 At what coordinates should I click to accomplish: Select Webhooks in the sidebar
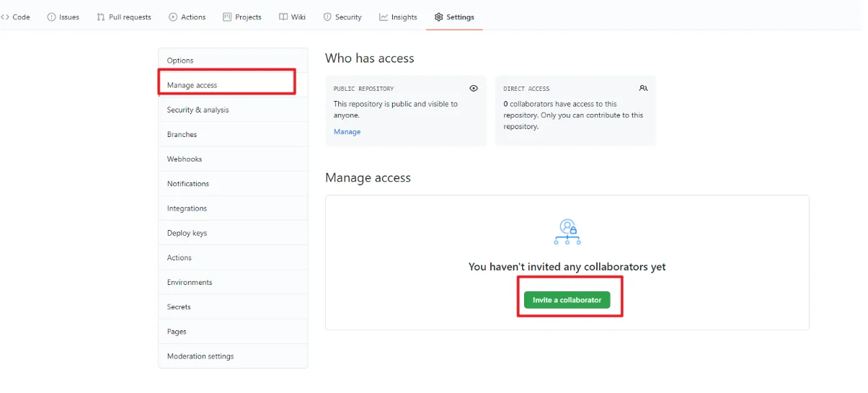coord(185,159)
